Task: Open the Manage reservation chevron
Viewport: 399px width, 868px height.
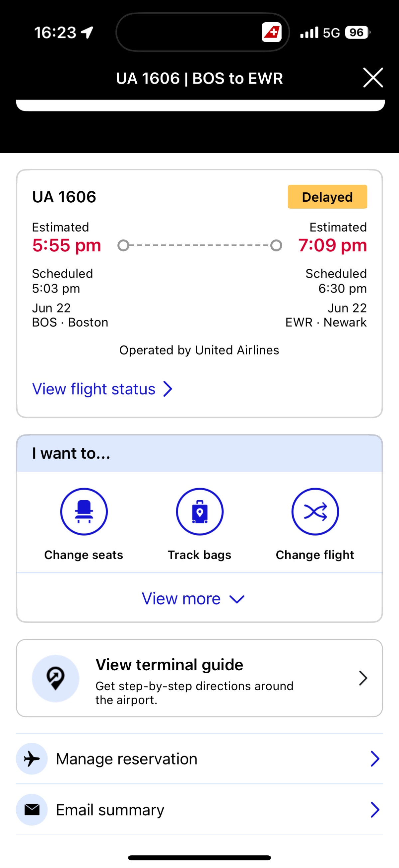Action: 375,759
